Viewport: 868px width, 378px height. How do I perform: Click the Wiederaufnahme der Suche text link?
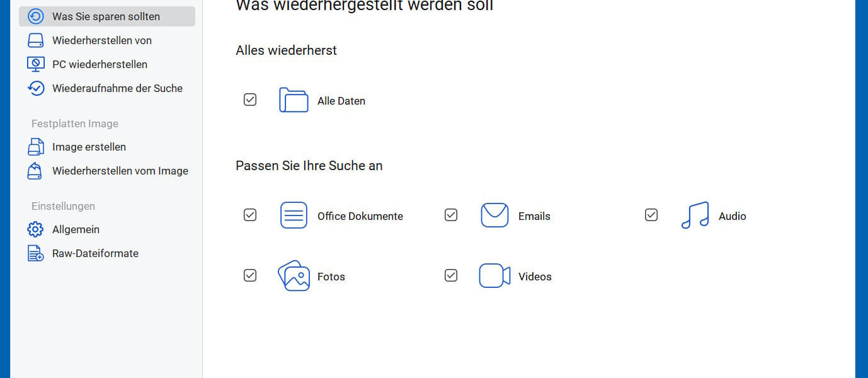117,88
